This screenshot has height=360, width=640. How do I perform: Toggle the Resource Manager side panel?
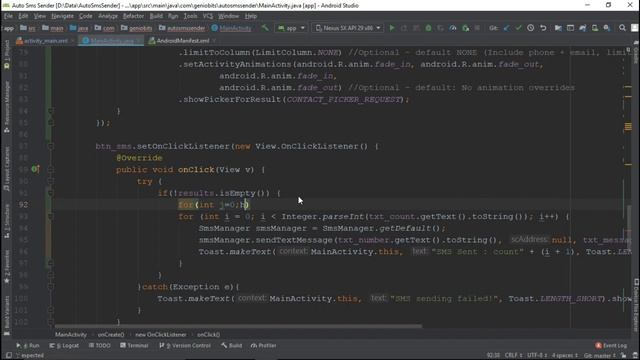point(7,107)
